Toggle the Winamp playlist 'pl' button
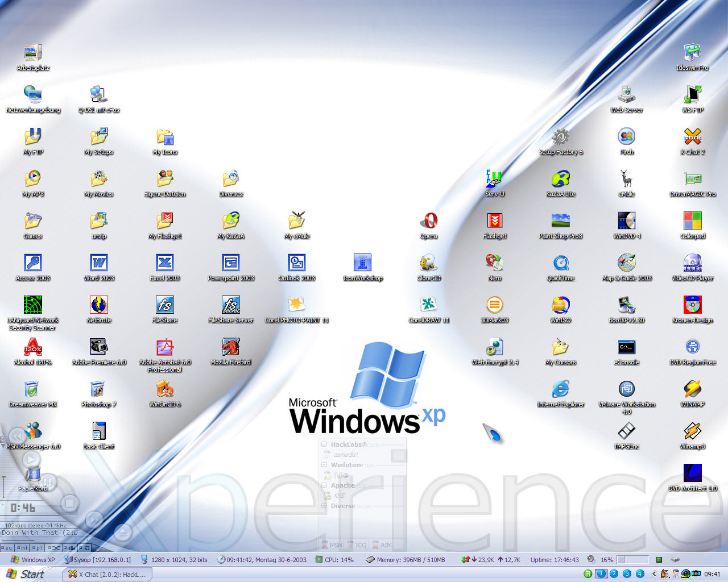The image size is (728, 582). click(37, 548)
